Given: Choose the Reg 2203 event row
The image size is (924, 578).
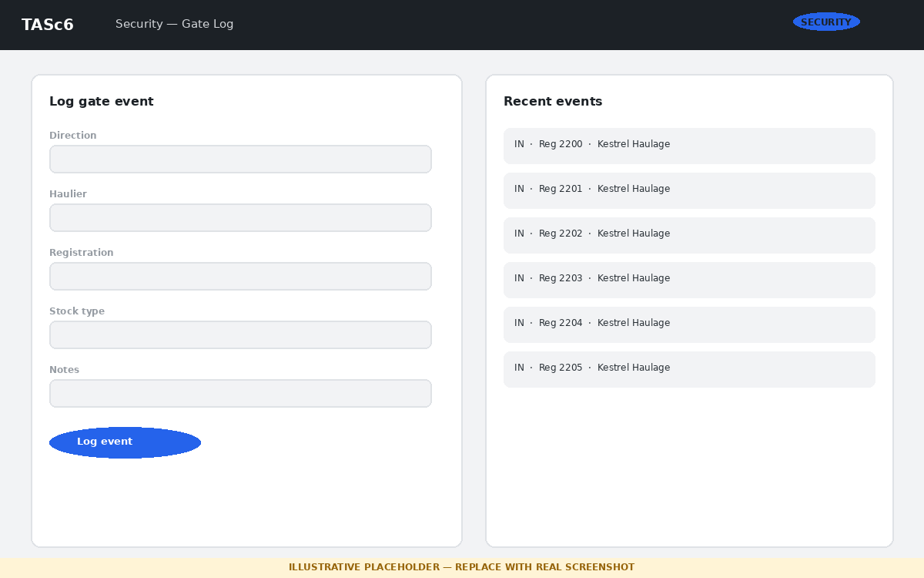Looking at the screenshot, I should [689, 280].
